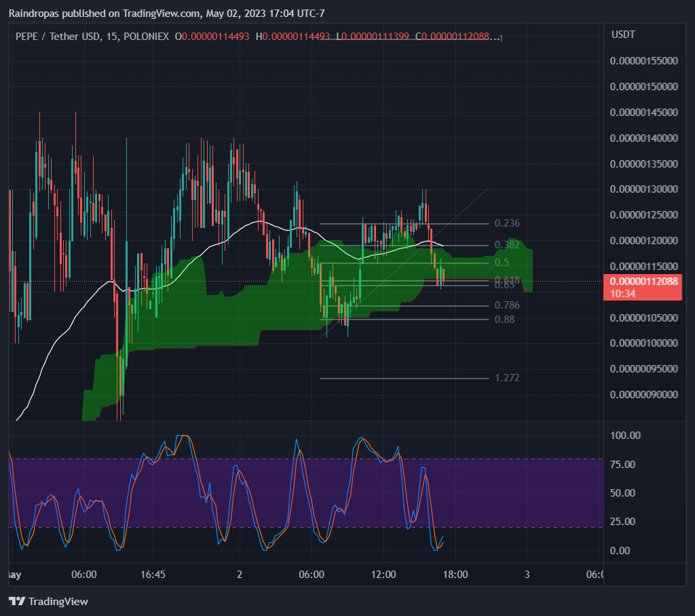
Task: Click the 50.00 stochastic scale label
Action: [622, 493]
